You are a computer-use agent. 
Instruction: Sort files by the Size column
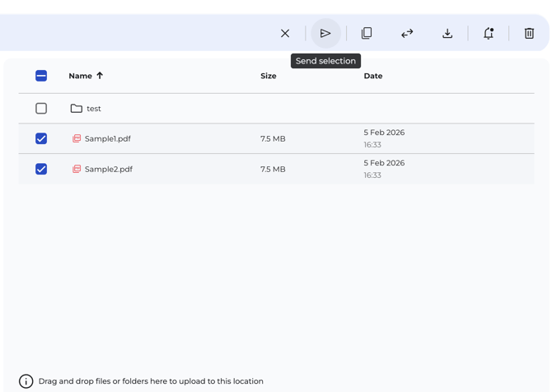(x=269, y=76)
